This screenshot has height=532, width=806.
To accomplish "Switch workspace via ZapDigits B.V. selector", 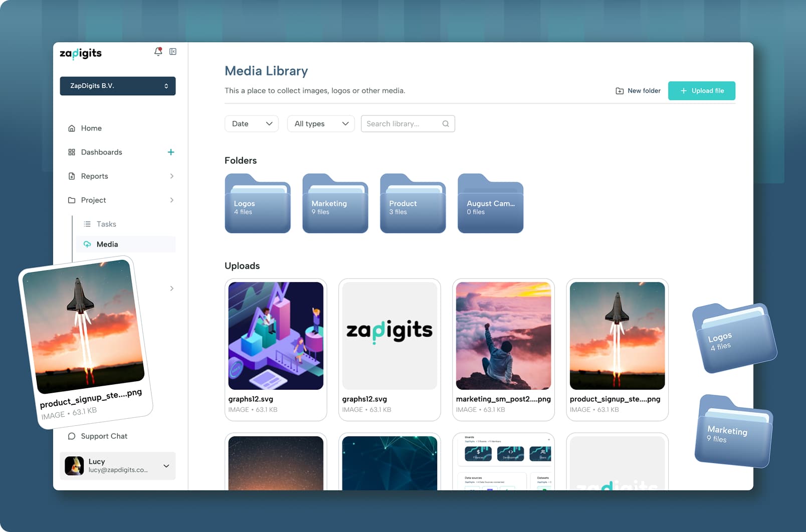I will tap(117, 86).
